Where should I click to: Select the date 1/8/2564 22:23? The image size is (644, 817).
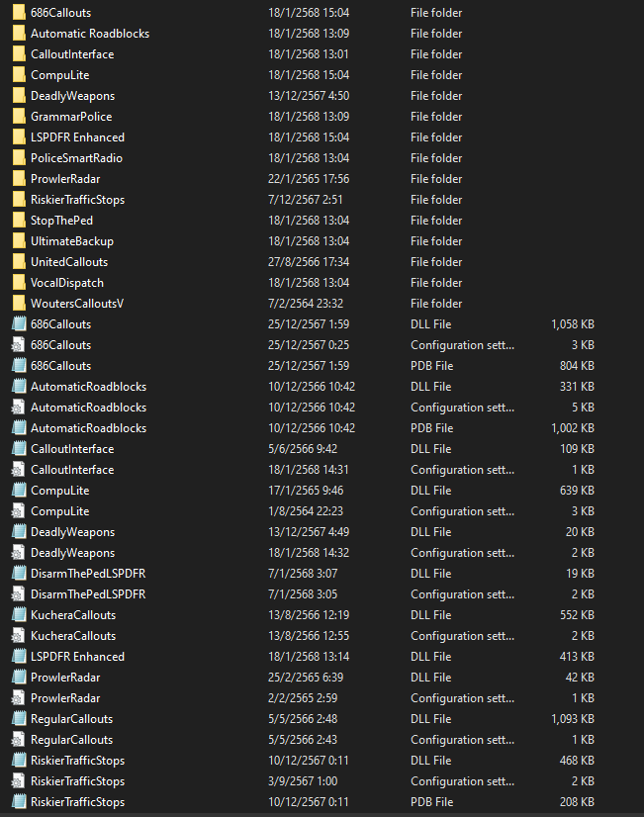[306, 511]
